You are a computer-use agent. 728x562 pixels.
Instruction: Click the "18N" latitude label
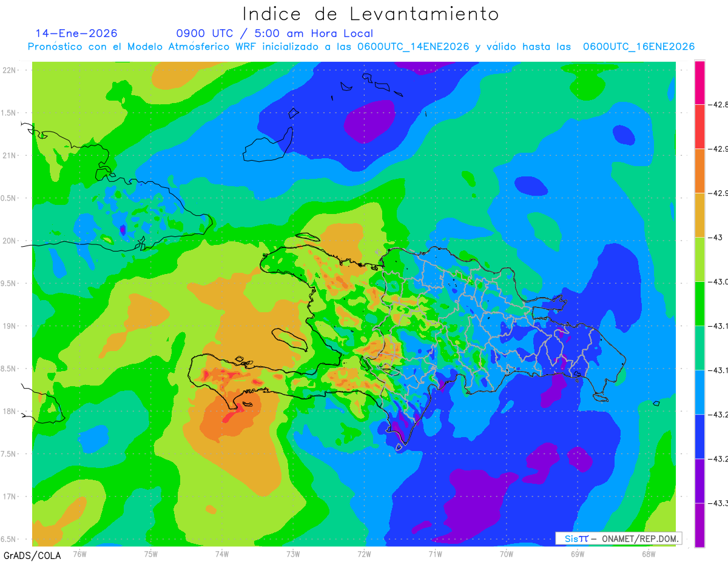[10, 411]
